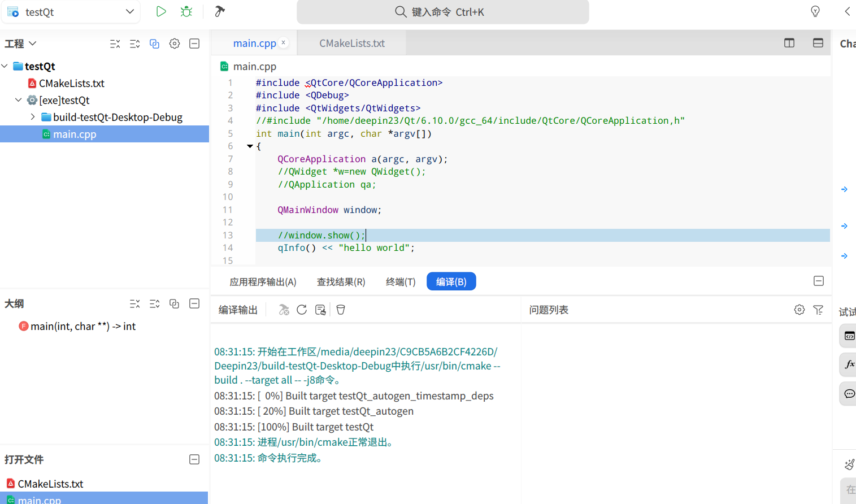The width and height of the screenshot is (856, 504).
Task: Collapse the [exe]testQt tree node
Action: click(x=19, y=100)
